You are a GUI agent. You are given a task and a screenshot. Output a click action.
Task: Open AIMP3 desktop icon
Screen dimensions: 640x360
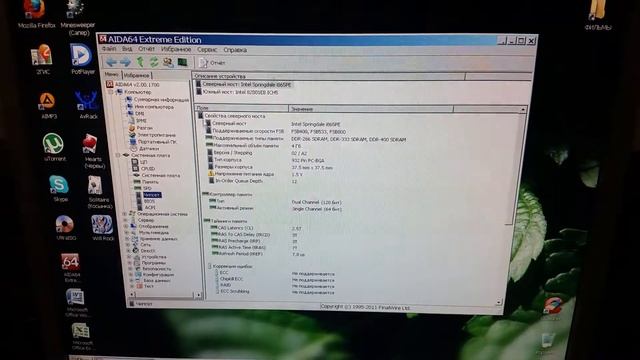pos(48,105)
